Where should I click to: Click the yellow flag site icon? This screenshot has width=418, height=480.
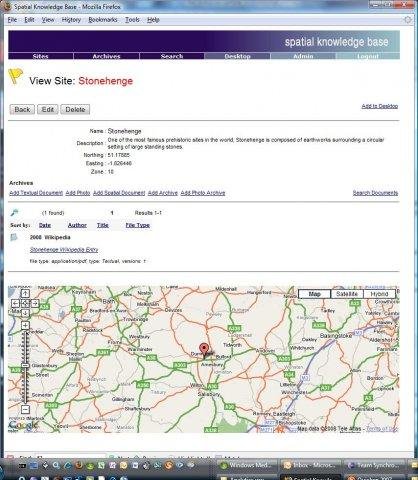(x=15, y=76)
